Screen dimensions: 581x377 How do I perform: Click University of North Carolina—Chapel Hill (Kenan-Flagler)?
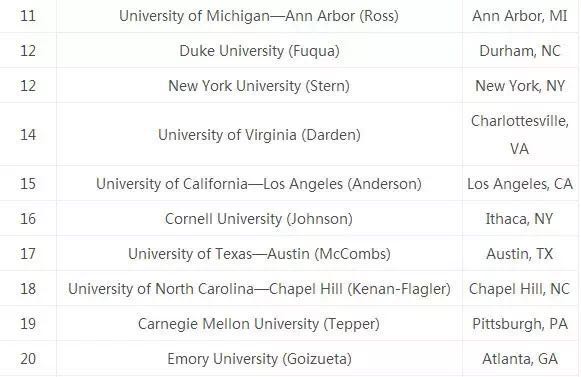point(259,289)
